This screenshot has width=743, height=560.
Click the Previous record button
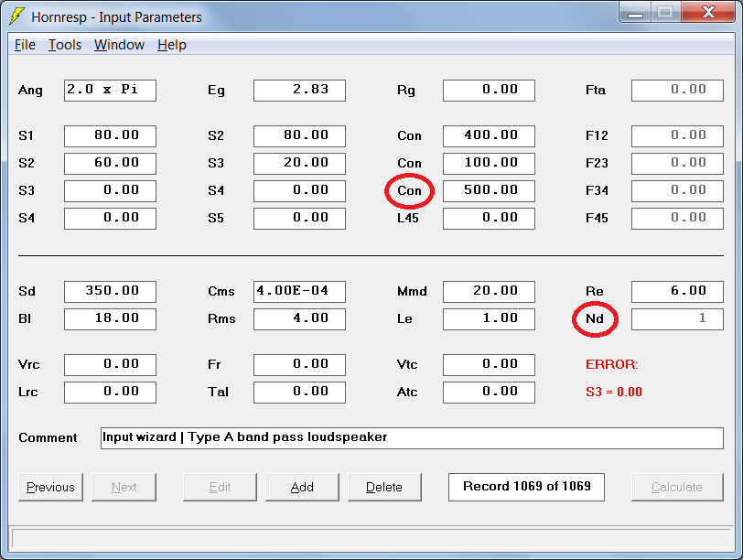50,487
